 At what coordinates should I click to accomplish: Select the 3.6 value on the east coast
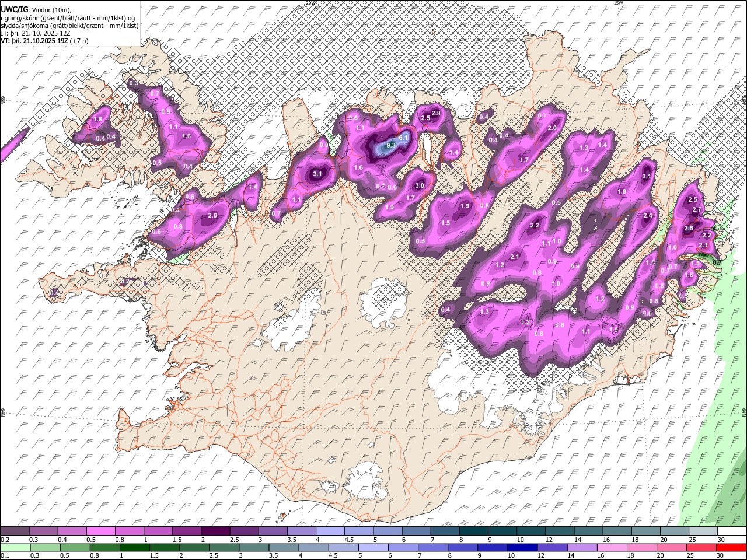point(689,228)
